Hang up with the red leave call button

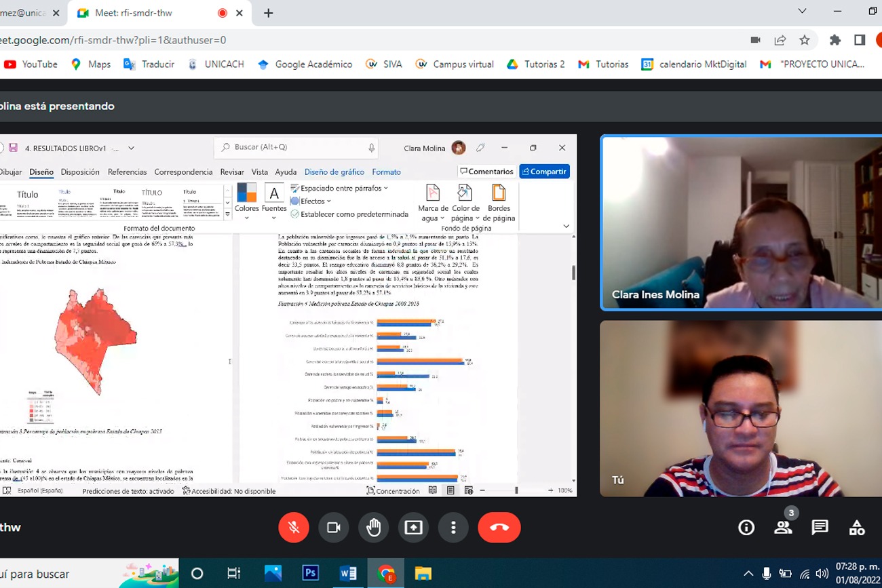(499, 528)
